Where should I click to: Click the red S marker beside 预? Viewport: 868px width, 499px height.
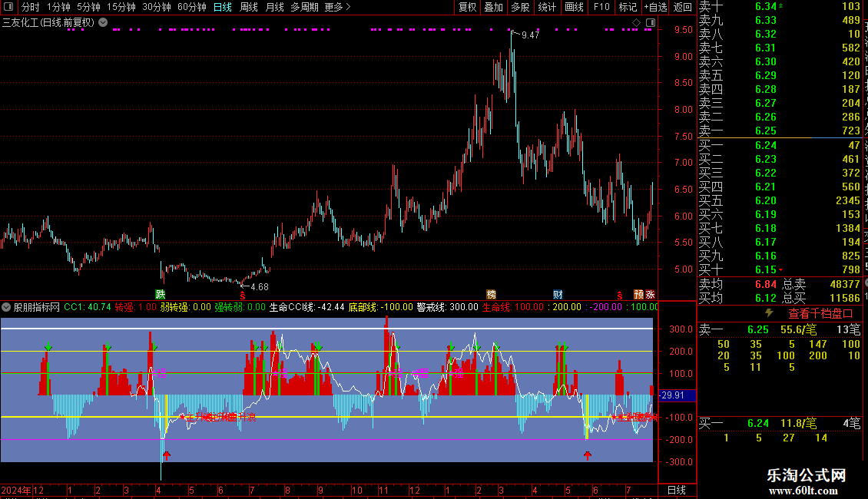click(619, 296)
